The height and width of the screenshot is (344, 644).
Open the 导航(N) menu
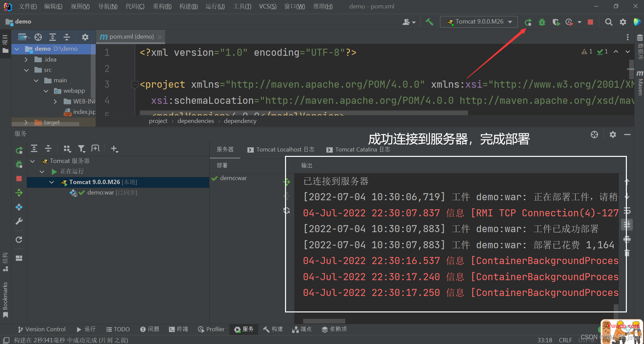tap(108, 6)
